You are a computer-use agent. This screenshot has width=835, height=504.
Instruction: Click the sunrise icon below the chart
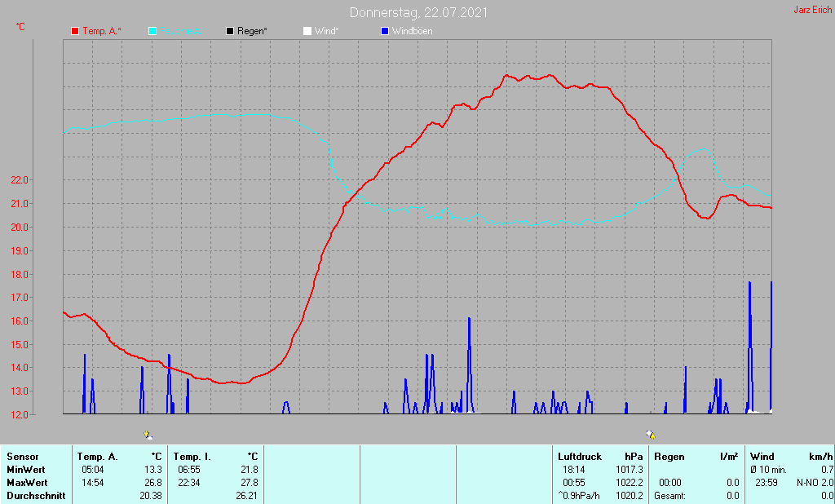click(x=148, y=435)
